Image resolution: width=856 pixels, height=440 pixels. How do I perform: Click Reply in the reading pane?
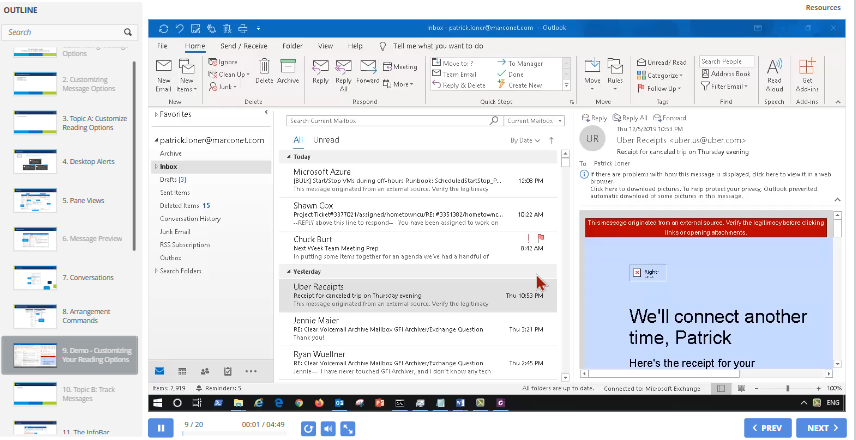pos(595,117)
